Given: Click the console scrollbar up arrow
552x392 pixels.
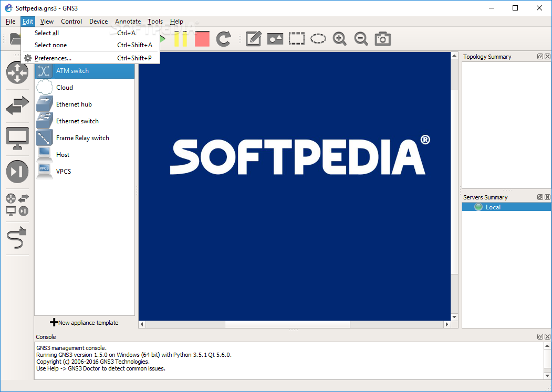Looking at the screenshot, I should tap(547, 346).
